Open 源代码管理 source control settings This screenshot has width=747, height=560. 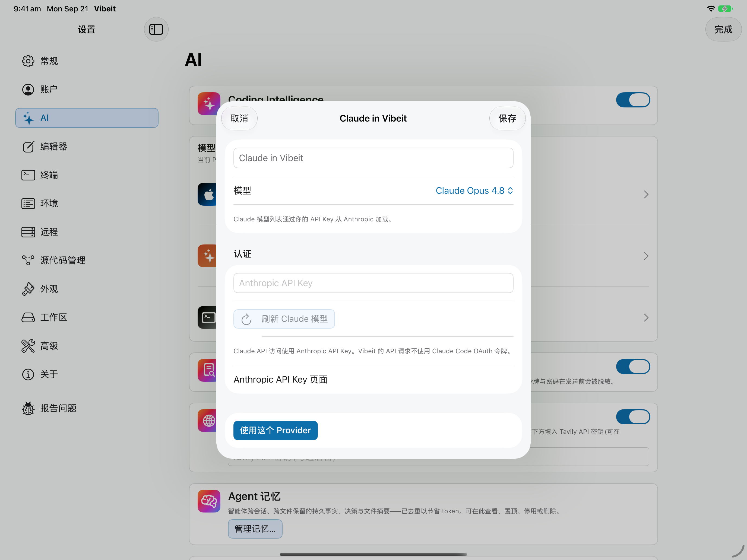point(86,260)
